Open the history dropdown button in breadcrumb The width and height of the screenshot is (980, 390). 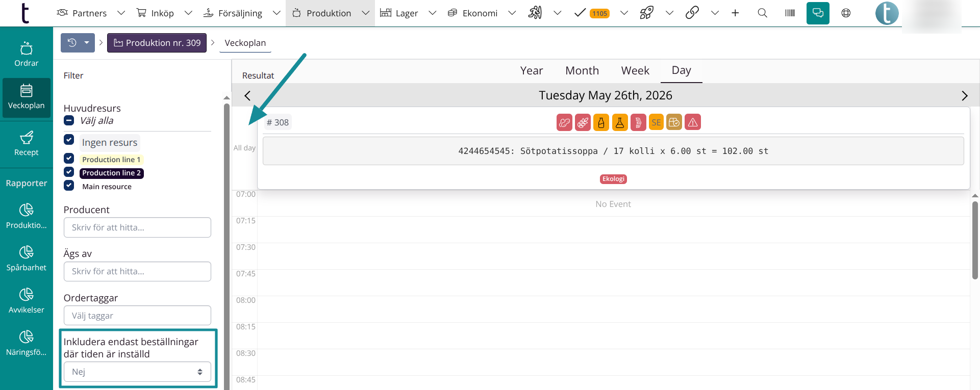click(78, 43)
